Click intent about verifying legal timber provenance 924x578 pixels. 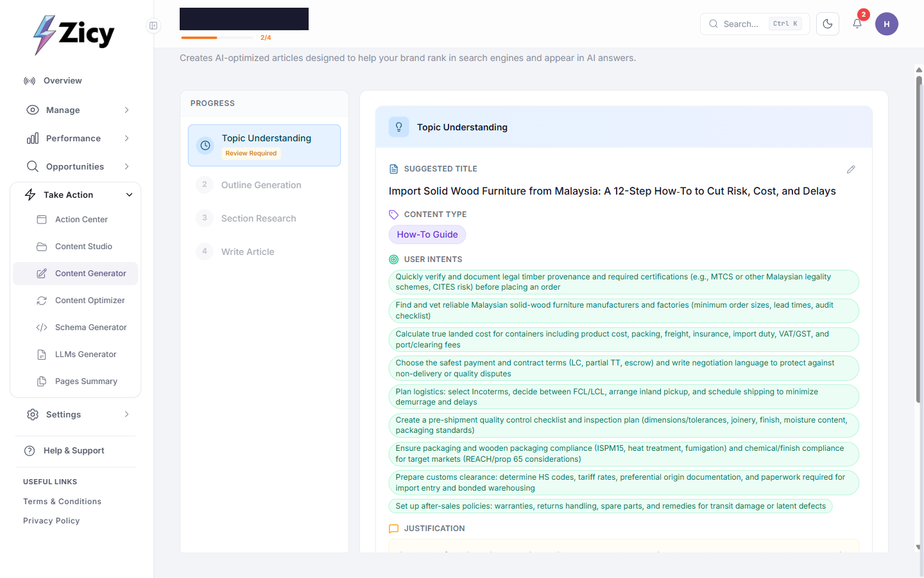pyautogui.click(x=624, y=282)
